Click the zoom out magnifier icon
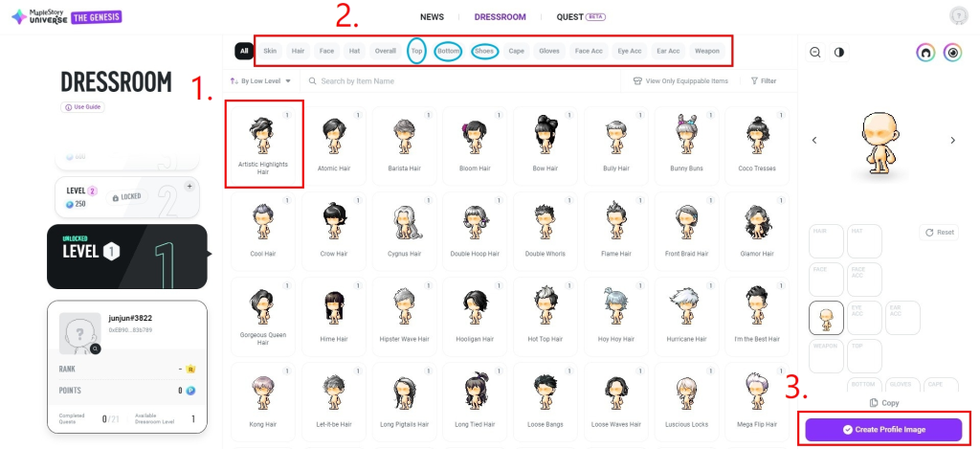Screen dimensions: 980x449 (815, 53)
